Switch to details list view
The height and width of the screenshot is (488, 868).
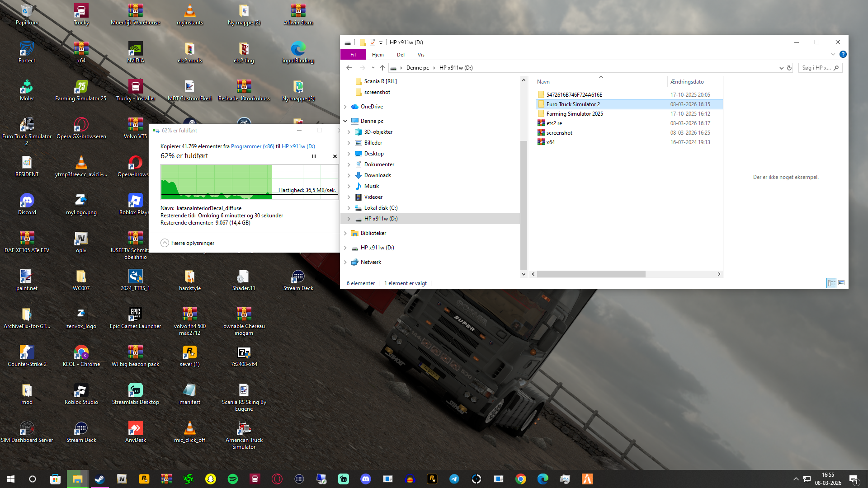831,283
